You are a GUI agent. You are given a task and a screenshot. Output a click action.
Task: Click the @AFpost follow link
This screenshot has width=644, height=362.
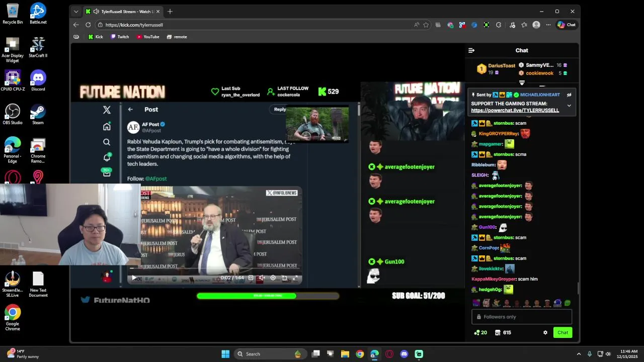[156, 178]
